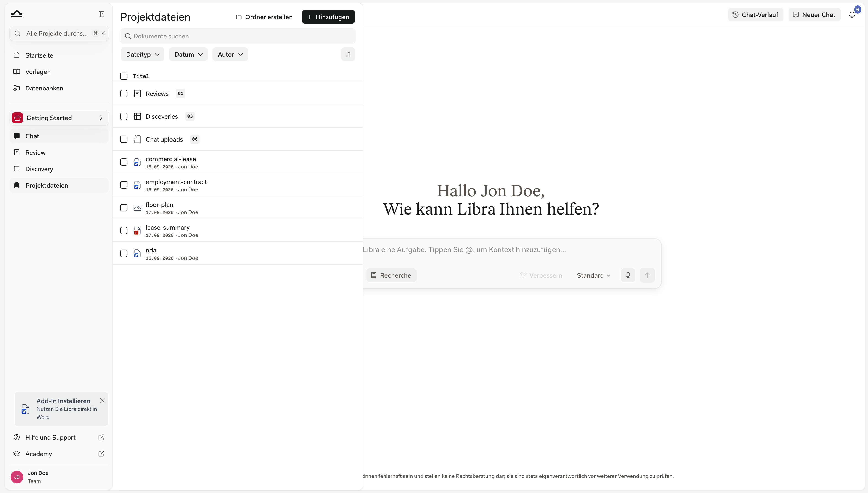
Task: Click the Recherche button in chat box
Action: [x=391, y=275]
